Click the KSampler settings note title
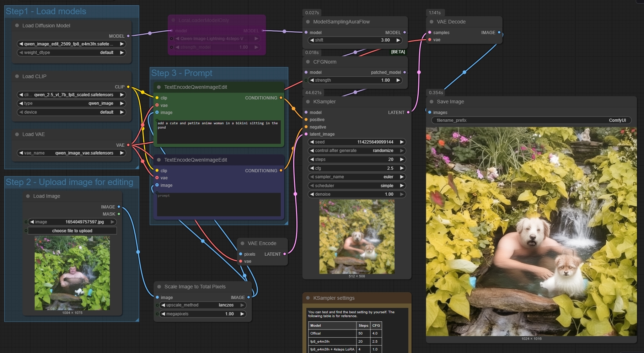 click(334, 298)
